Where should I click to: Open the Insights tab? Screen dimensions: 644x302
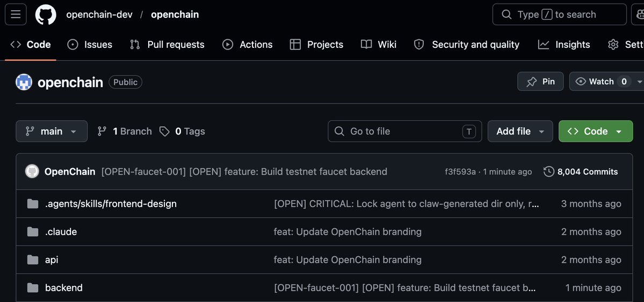(564, 45)
